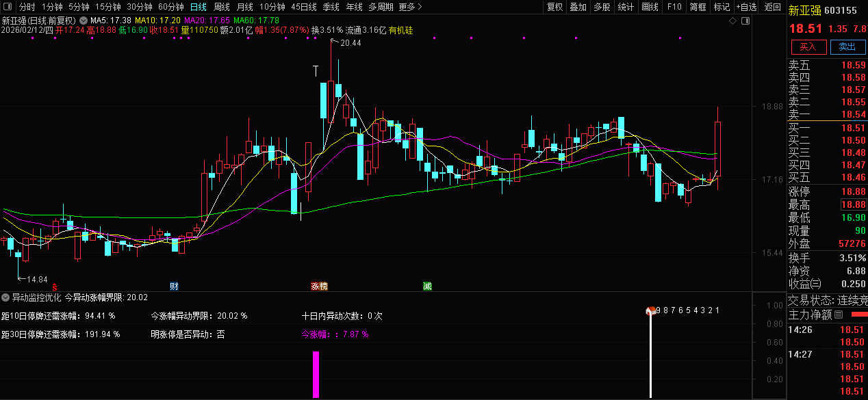
Task: Click the 今异动涨幅界限: 20.02 parameter label
Action: pyautogui.click(x=106, y=297)
